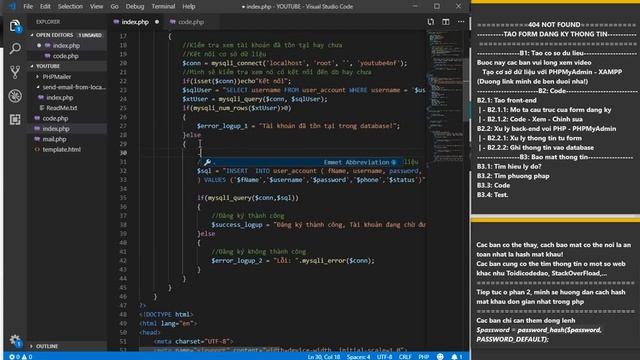Click the Open Changes icon in editor toolbar
This screenshot has height=360, width=640.
pos(431,22)
